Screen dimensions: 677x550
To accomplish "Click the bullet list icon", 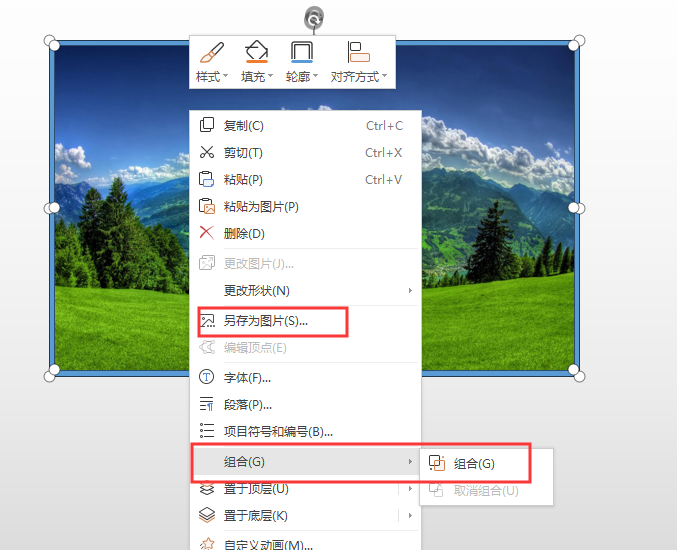I will [x=207, y=431].
